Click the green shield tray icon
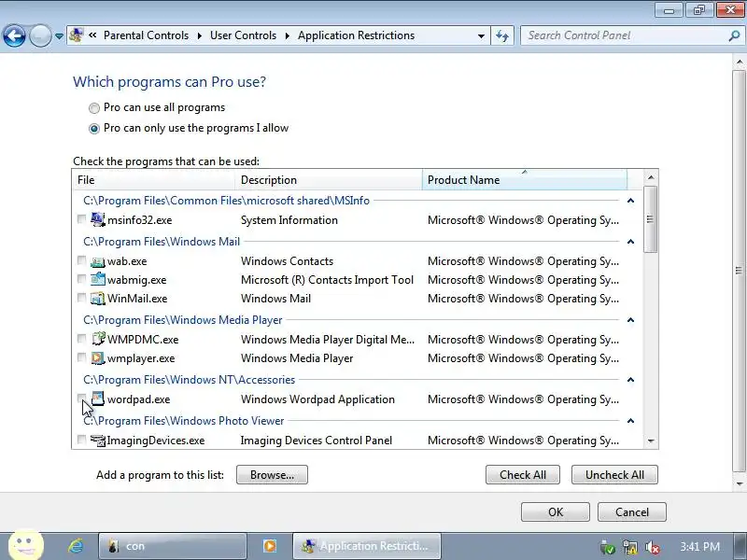The height and width of the screenshot is (560, 747). [x=608, y=548]
